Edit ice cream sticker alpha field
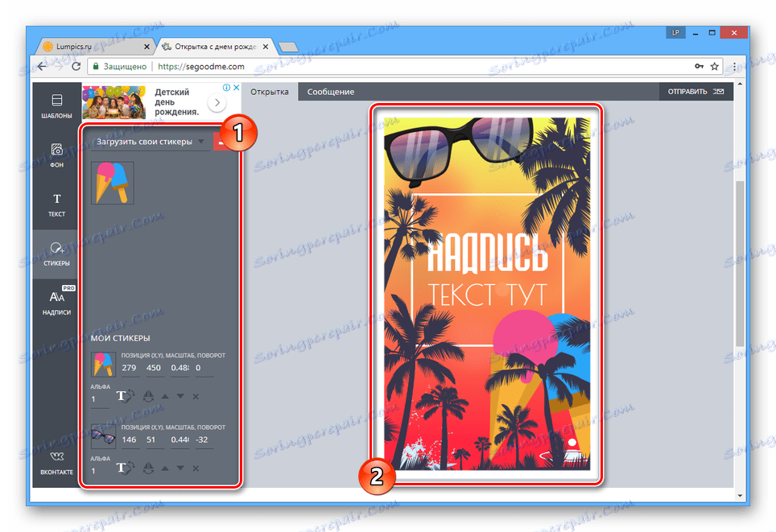The image size is (776, 532). coord(100,399)
